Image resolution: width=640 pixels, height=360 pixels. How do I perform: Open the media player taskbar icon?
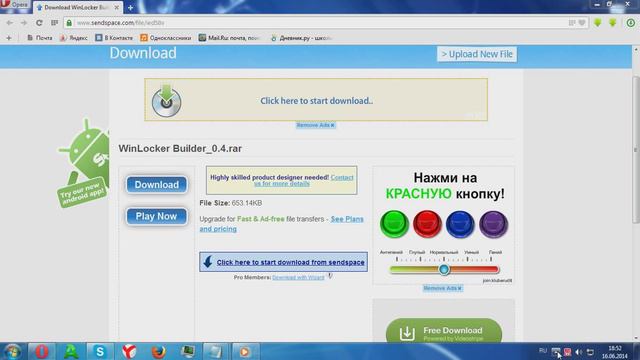[245, 351]
